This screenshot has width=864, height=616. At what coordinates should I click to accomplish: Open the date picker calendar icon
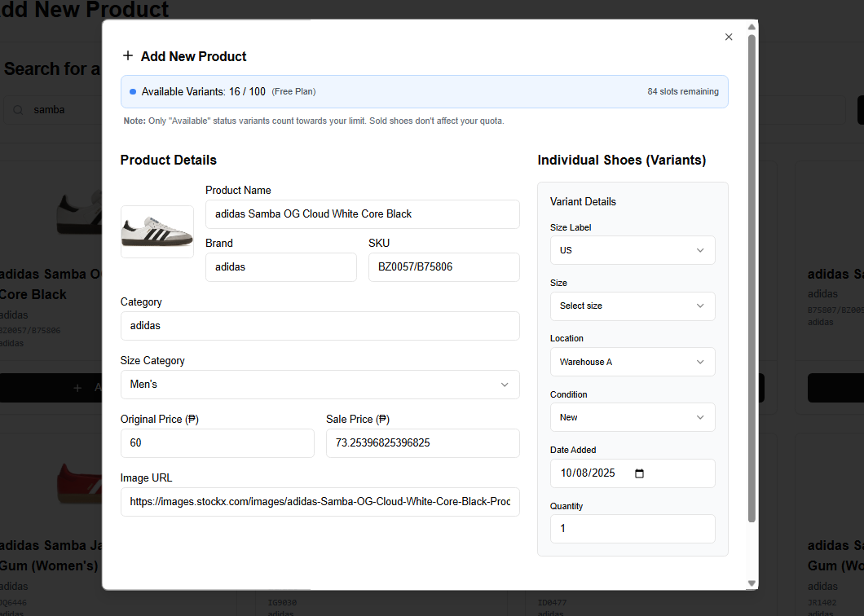click(639, 473)
